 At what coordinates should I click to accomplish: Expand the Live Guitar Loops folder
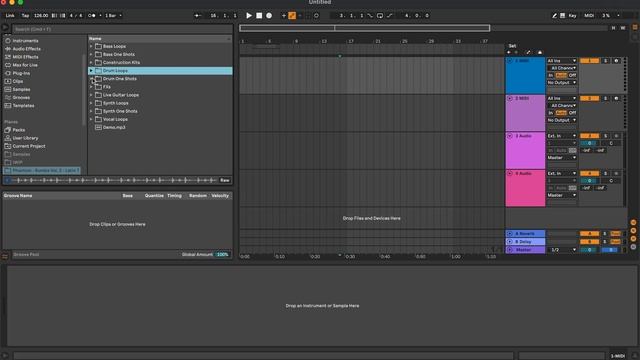coord(91,95)
